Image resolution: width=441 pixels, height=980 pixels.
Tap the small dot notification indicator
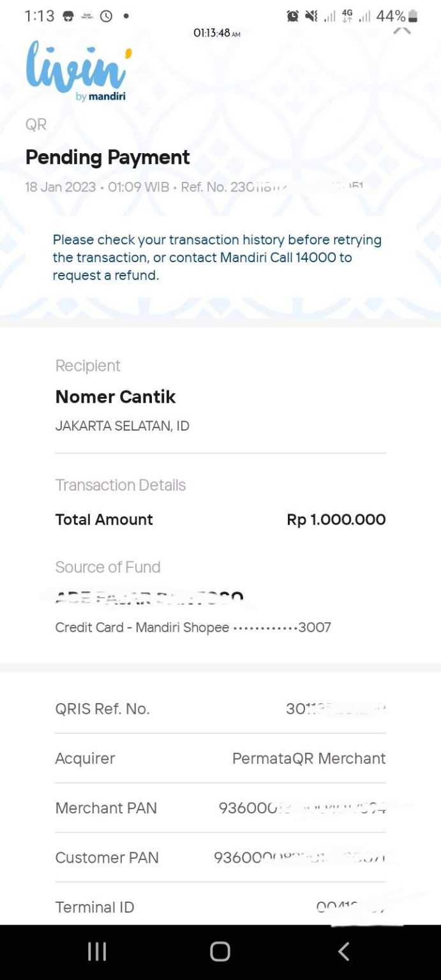click(125, 16)
